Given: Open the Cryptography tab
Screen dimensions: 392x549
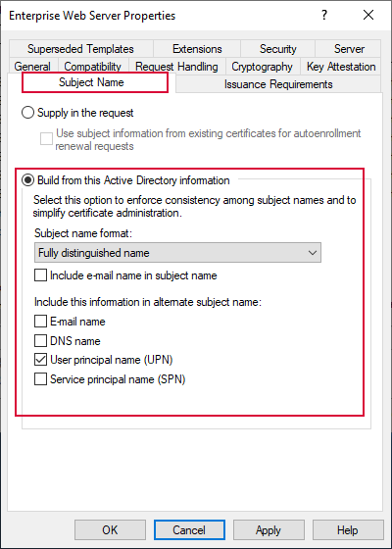Looking at the screenshot, I should [x=263, y=67].
